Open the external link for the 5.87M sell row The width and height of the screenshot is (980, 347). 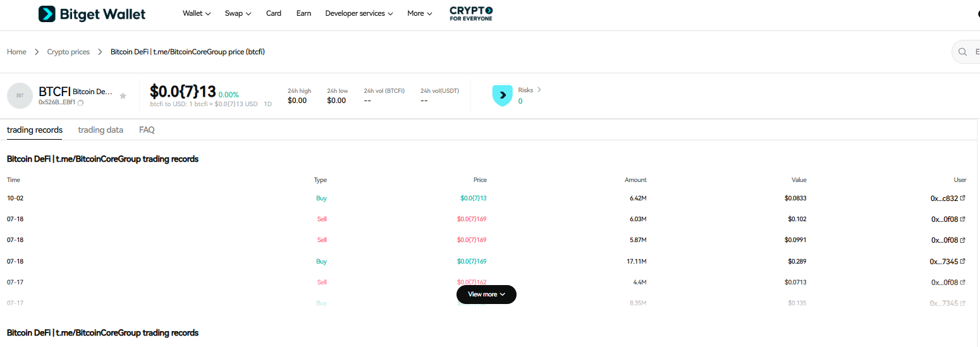pyautogui.click(x=963, y=240)
